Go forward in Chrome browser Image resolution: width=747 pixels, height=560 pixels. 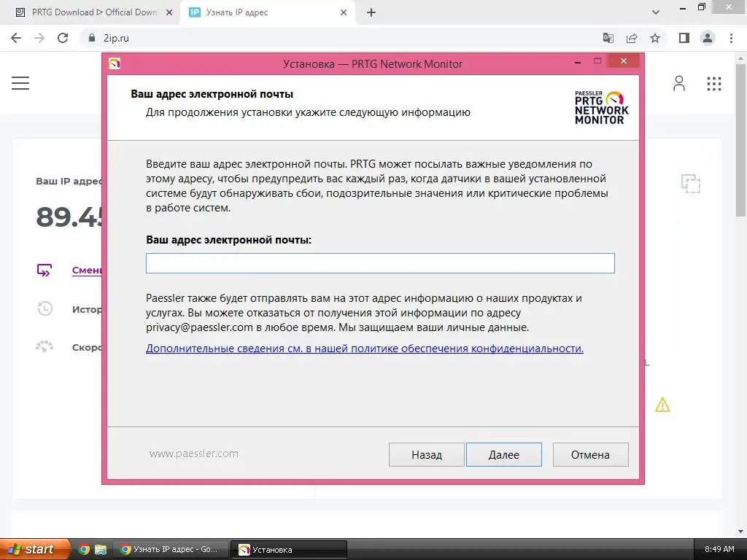pos(39,38)
